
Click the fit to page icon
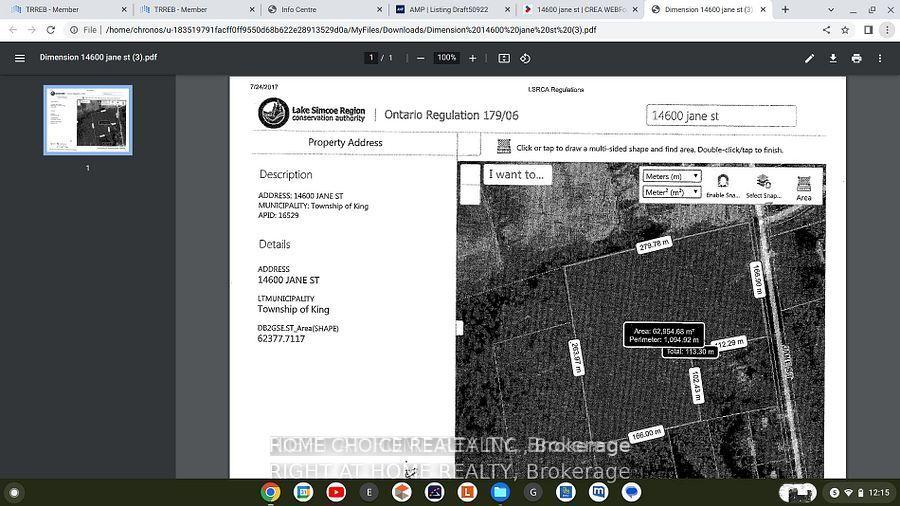(x=504, y=58)
